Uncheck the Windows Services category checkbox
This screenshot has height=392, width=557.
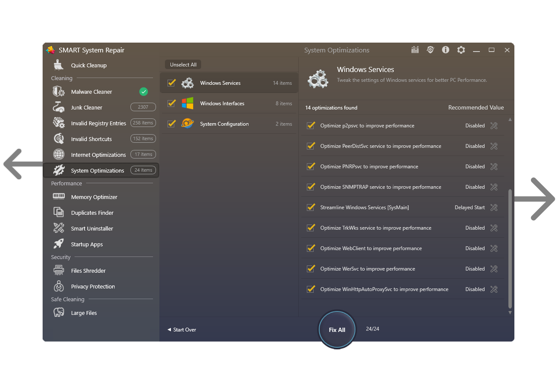(172, 83)
